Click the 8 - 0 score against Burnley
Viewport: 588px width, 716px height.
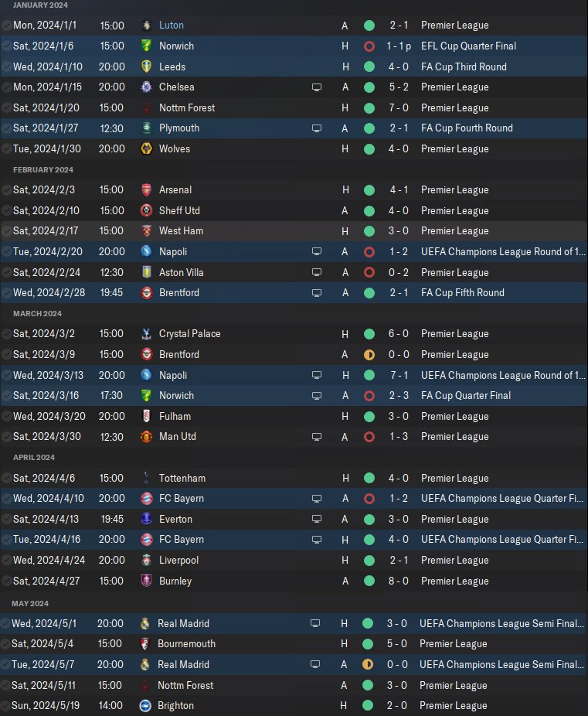(x=399, y=581)
